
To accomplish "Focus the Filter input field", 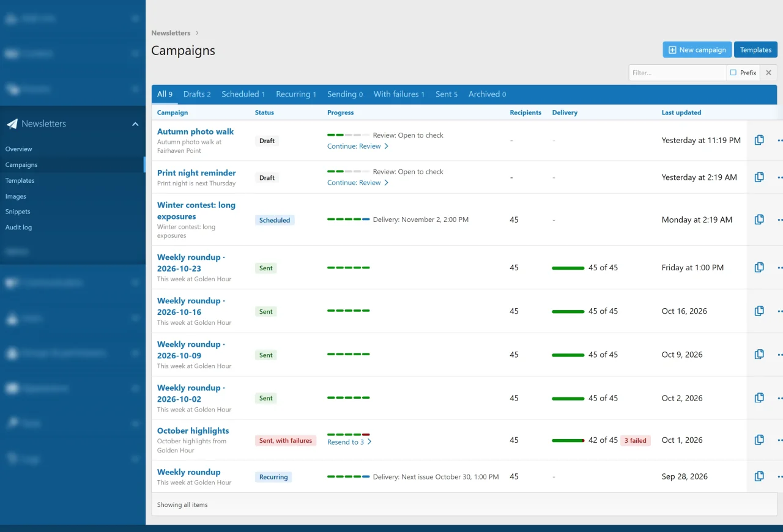I will (677, 73).
